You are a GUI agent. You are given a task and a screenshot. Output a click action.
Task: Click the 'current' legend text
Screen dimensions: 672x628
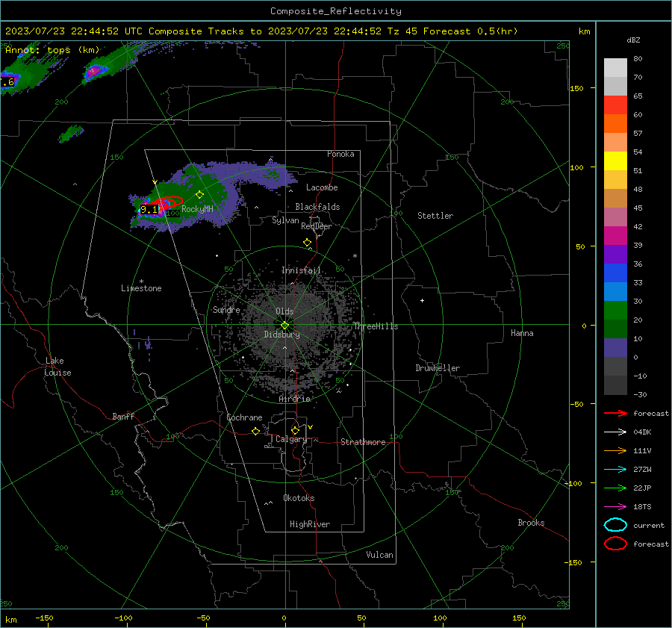pos(649,526)
